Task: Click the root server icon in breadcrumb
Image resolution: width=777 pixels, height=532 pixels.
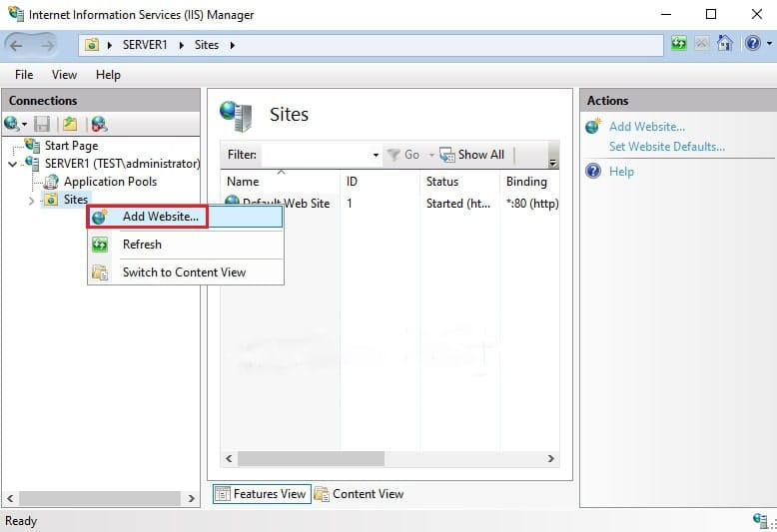Action: point(92,45)
